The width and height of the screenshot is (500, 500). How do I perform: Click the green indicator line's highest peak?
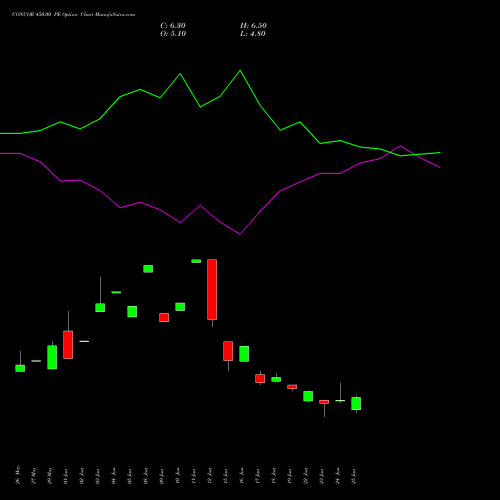(240, 71)
